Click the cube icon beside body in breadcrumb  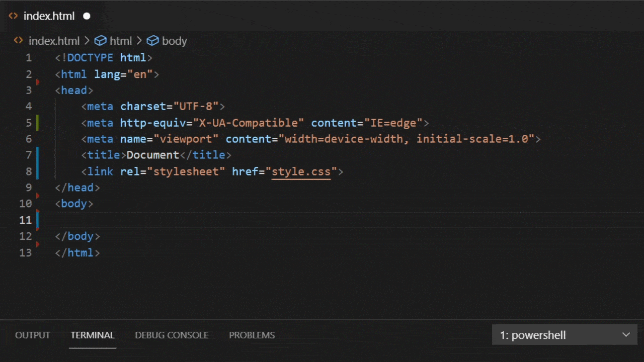[152, 41]
